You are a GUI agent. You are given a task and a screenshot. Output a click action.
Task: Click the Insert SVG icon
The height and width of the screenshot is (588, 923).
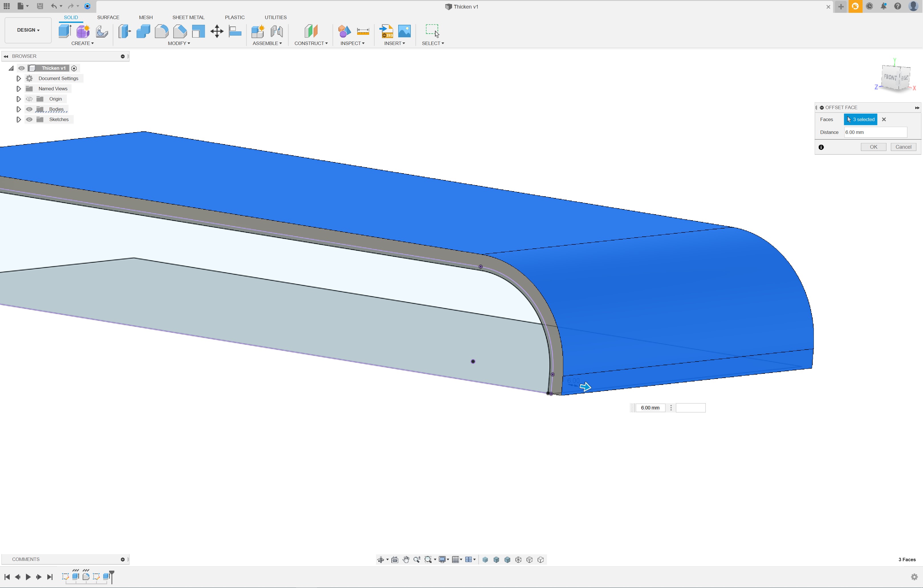pyautogui.click(x=386, y=31)
